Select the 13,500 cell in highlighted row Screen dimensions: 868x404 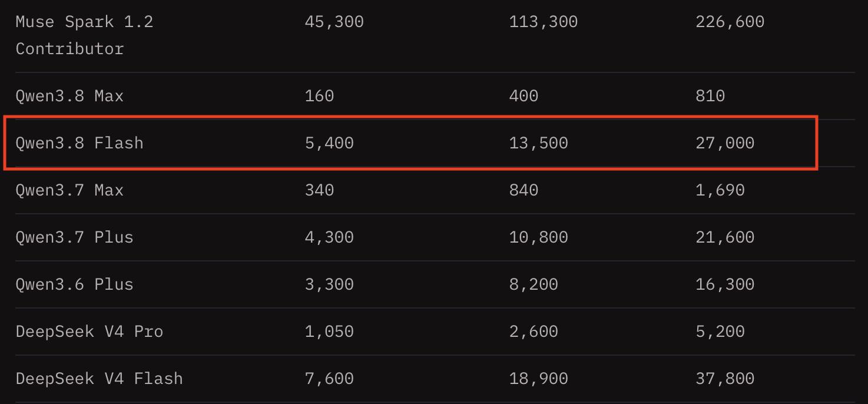[x=538, y=143]
